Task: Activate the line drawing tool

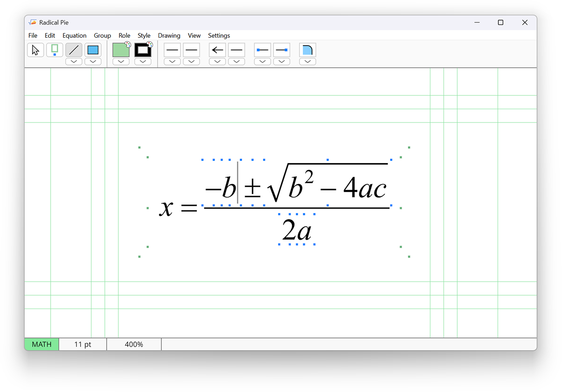Action: click(x=73, y=50)
